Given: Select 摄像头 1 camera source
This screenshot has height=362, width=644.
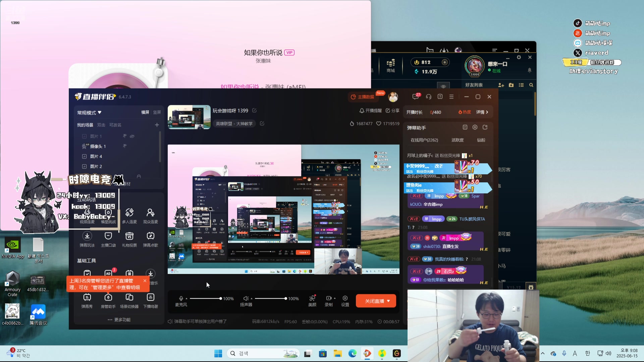Looking at the screenshot, I should pos(98,146).
